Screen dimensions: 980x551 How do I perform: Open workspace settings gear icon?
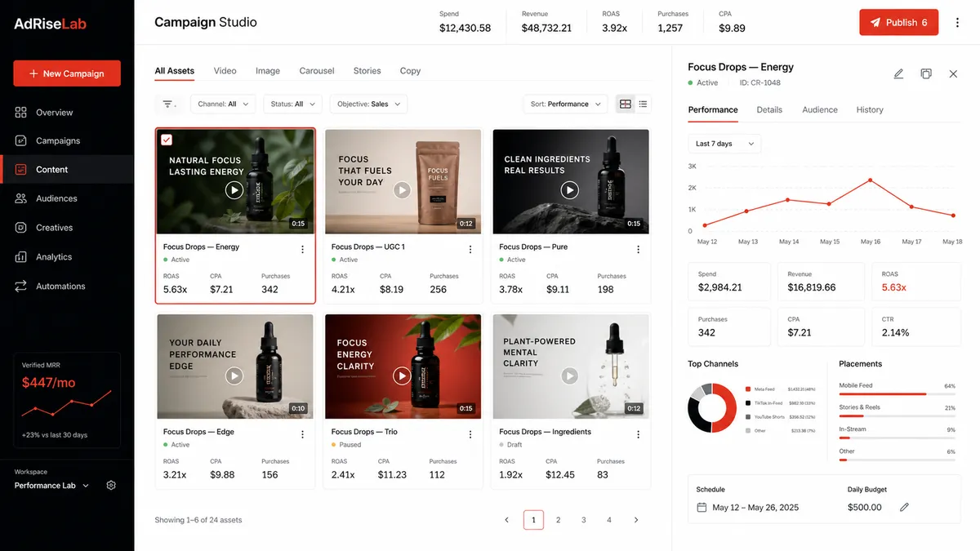pos(111,485)
